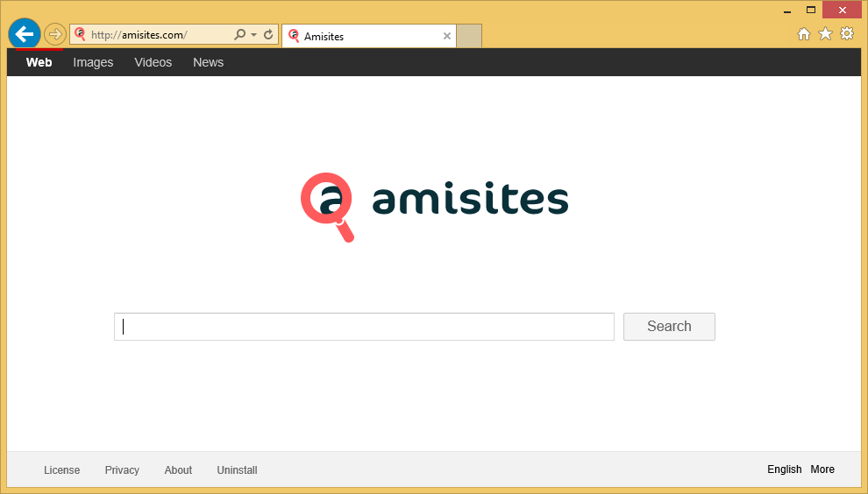The width and height of the screenshot is (868, 494).
Task: Focus the main search text field
Action: pyautogui.click(x=364, y=327)
